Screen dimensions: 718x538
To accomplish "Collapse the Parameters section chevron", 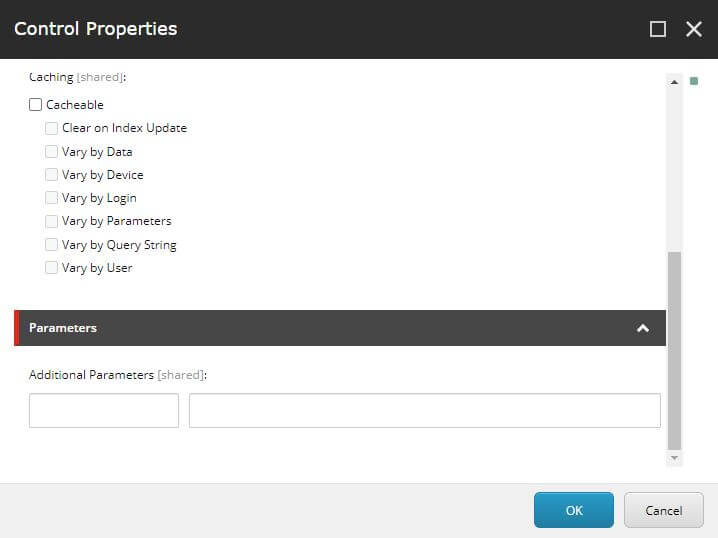I will [643, 328].
